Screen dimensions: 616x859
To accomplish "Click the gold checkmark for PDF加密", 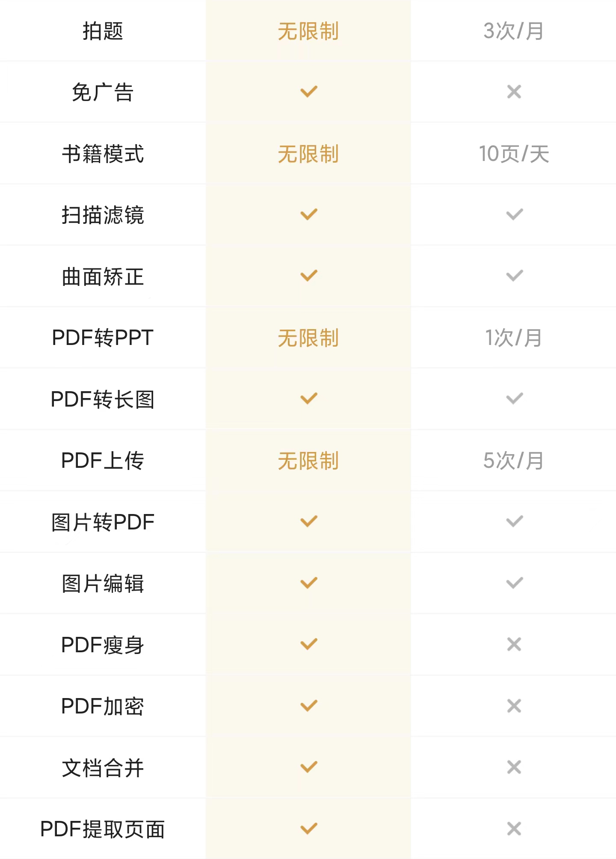I will (308, 705).
